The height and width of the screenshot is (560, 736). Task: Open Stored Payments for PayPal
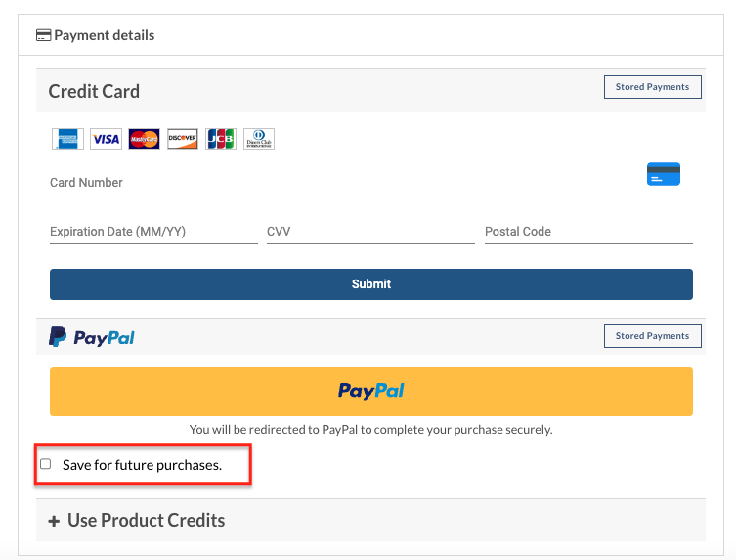(x=652, y=336)
